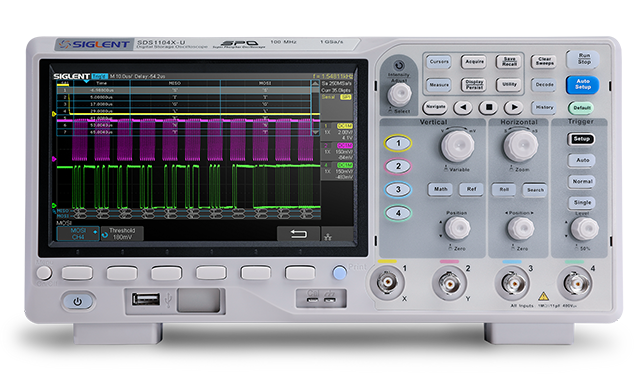Toggle channel 1 yellow button
This screenshot has width=640, height=380.
pyautogui.click(x=398, y=143)
